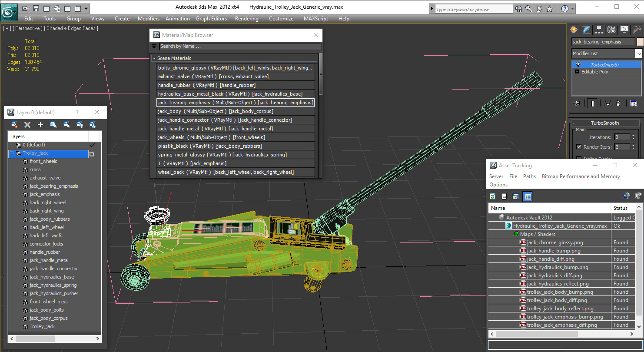Click the Freeze/Unfreeze All Layers icon
This screenshot has height=352, width=644.
(x=93, y=125)
